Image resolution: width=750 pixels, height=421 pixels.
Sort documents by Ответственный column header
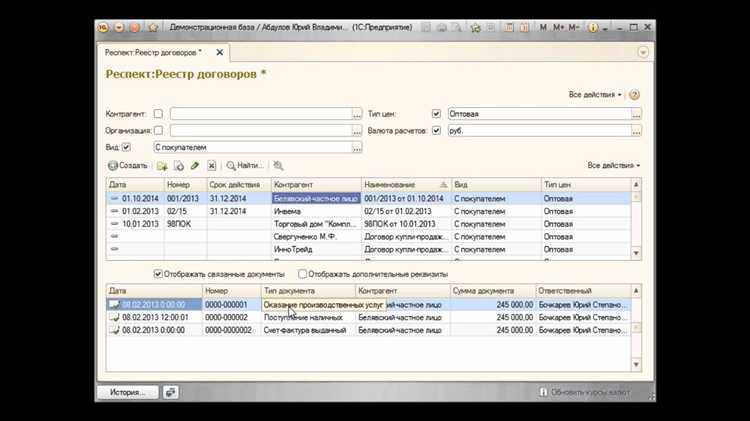click(583, 291)
